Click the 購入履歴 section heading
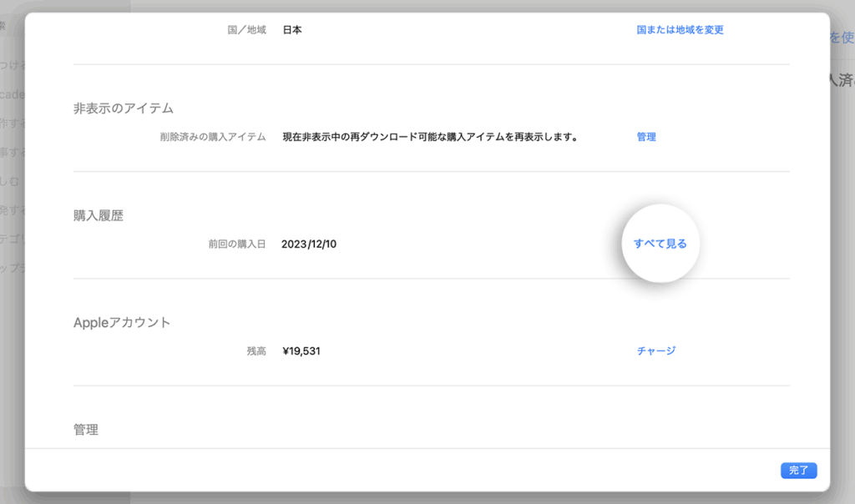The width and height of the screenshot is (855, 504). [x=99, y=215]
